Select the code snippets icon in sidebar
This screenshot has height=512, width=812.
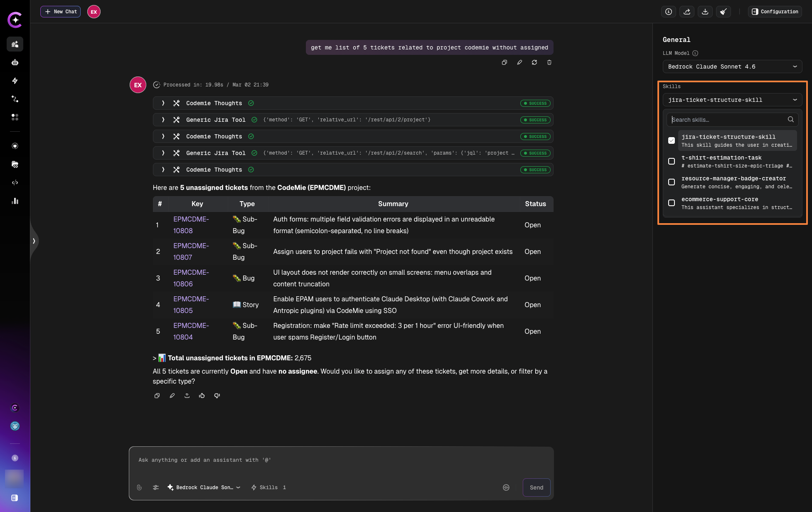click(x=15, y=182)
